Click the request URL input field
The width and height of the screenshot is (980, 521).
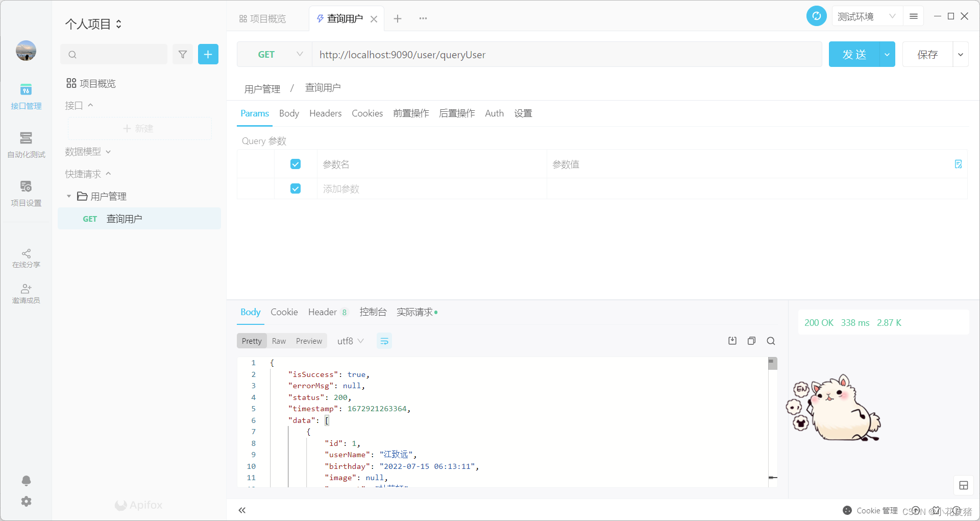(567, 54)
